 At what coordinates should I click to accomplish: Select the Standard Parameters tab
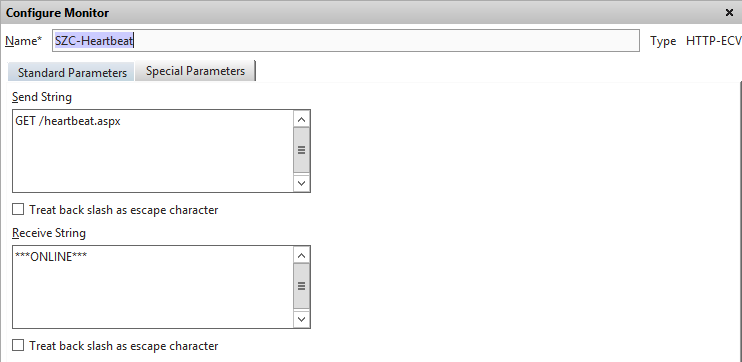[71, 72]
